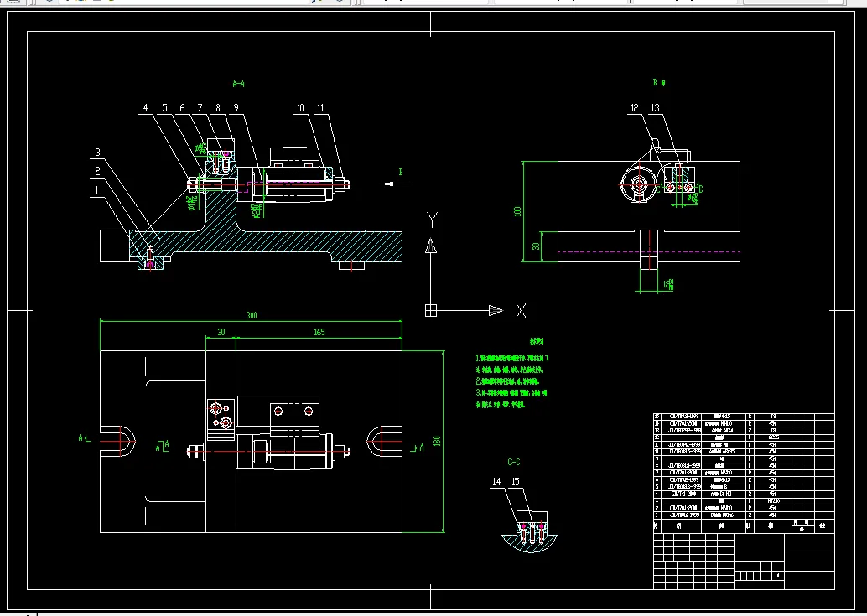This screenshot has width=867, height=616.
Task: Click part balloon number 3
Action: (x=97, y=153)
